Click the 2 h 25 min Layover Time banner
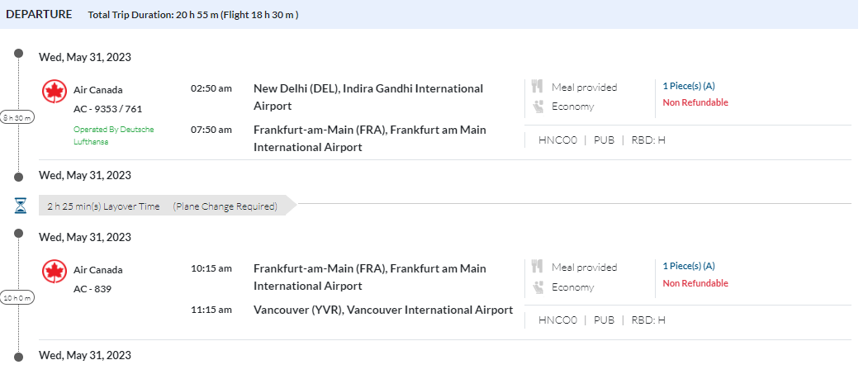This screenshot has width=868, height=379. pos(161,206)
